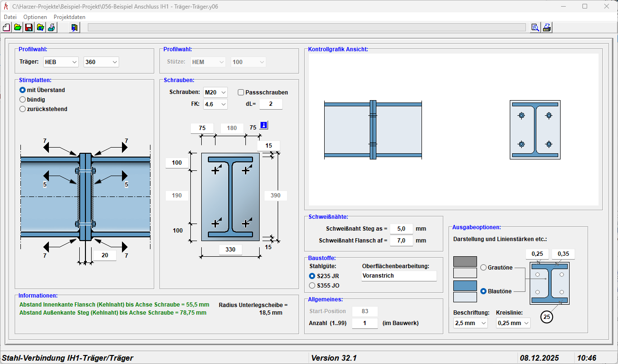Click the blue info icon beside 75
This screenshot has width=618, height=364.
[x=264, y=126]
